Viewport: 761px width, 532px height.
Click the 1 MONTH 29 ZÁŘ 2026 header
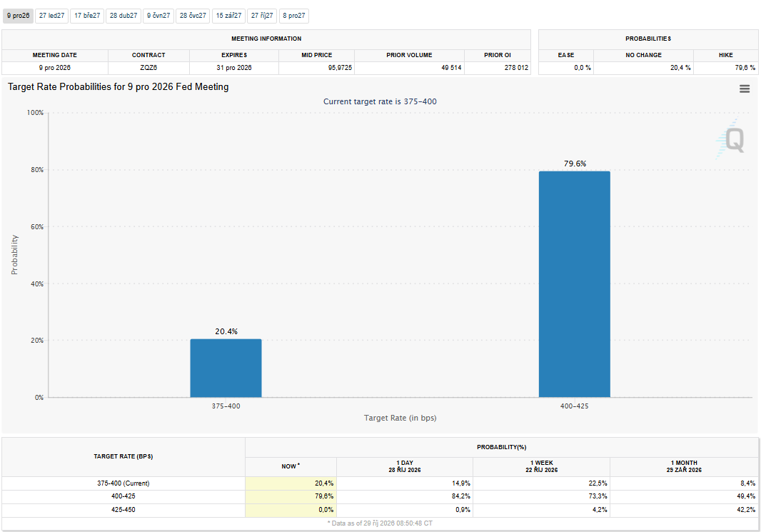[x=685, y=466]
